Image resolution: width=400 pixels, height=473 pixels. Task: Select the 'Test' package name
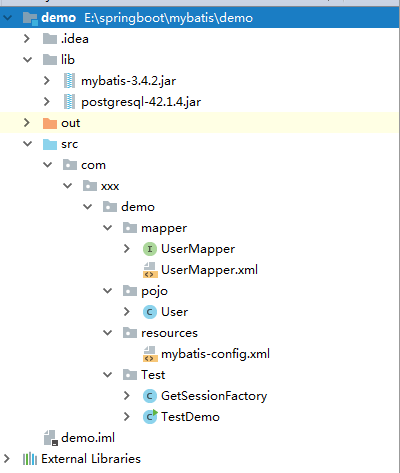153,375
